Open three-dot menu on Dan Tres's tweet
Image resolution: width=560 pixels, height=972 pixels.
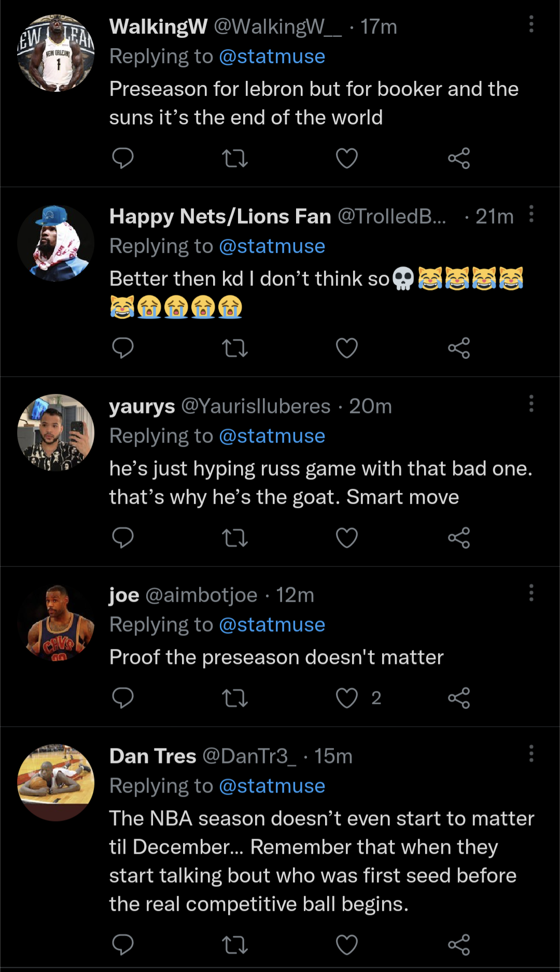coord(531,754)
